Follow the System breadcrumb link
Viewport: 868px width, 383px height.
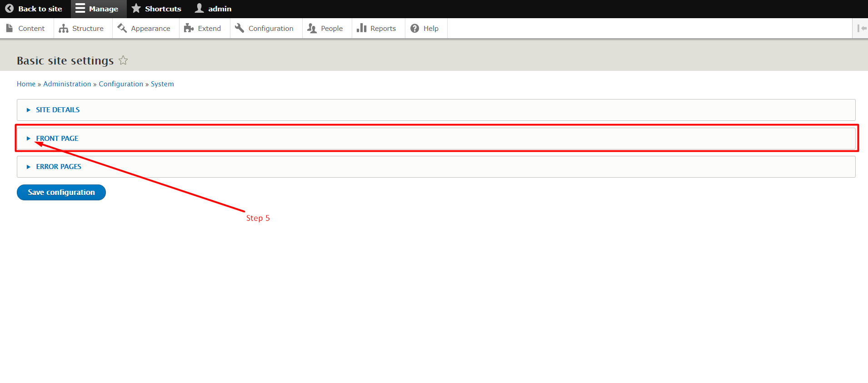pyautogui.click(x=162, y=84)
